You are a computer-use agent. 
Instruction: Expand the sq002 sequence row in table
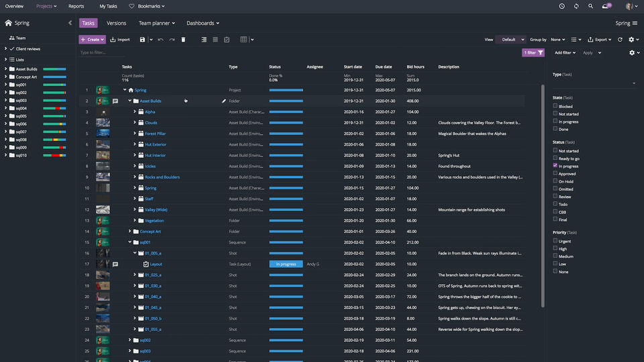pos(129,340)
